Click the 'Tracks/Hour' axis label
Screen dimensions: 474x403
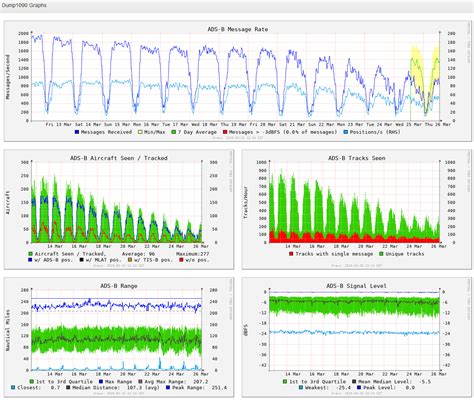tap(246, 203)
